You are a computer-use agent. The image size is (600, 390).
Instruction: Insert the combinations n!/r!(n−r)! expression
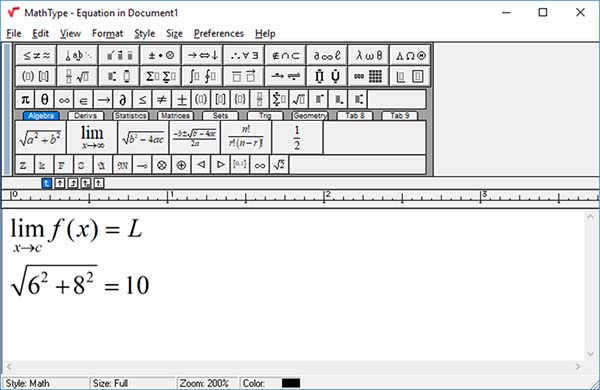[246, 138]
